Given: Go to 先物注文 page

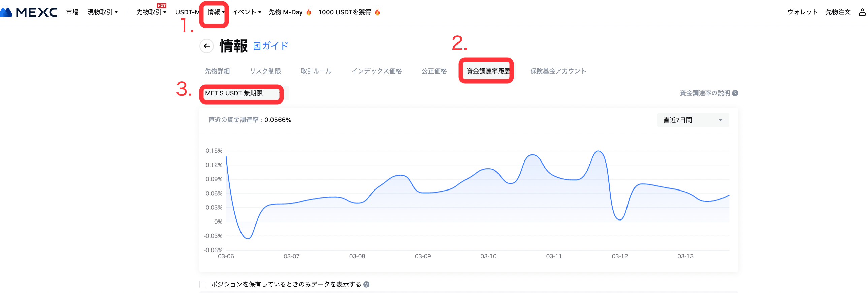Looking at the screenshot, I should point(838,12).
